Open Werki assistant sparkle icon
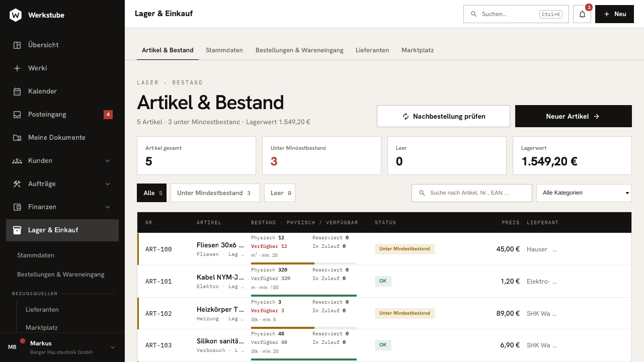 click(17, 68)
